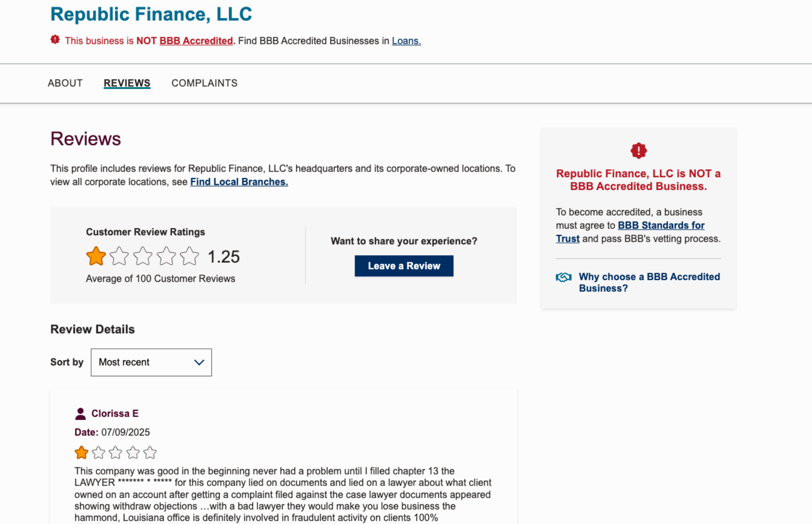Screen dimensions: 812x524
Task: Select the REVIEWS tab
Action: (126, 83)
